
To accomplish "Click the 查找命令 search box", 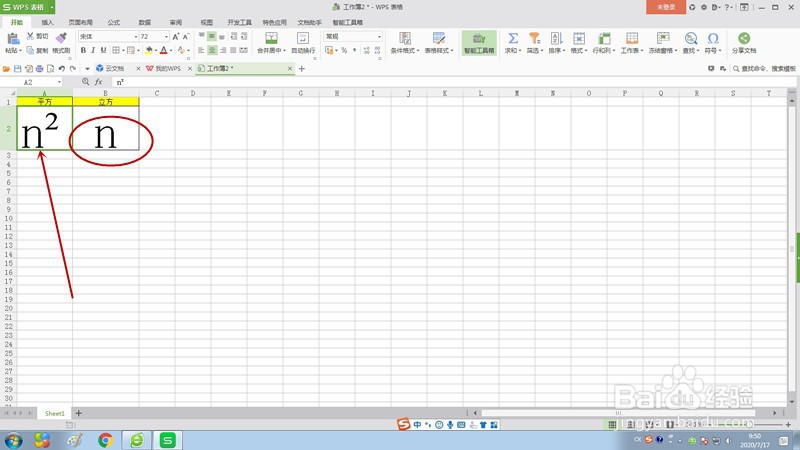I will click(764, 68).
